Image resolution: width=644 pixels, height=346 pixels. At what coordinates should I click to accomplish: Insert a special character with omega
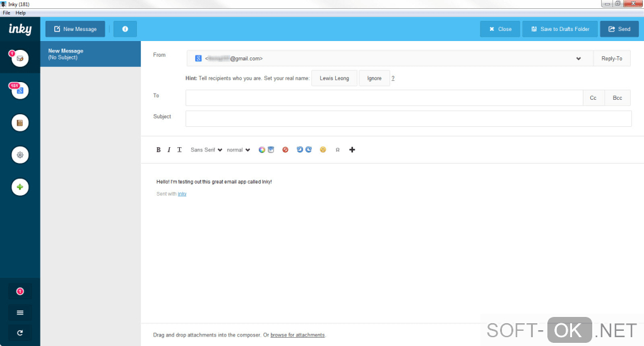(338, 150)
